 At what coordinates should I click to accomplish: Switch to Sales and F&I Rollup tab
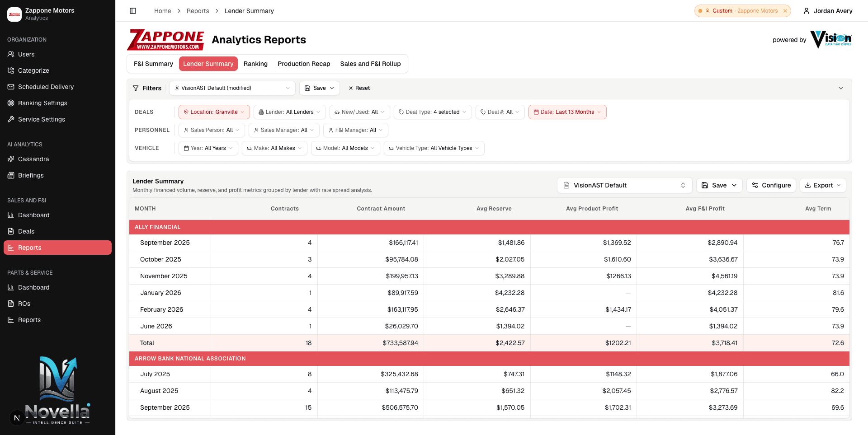(370, 64)
